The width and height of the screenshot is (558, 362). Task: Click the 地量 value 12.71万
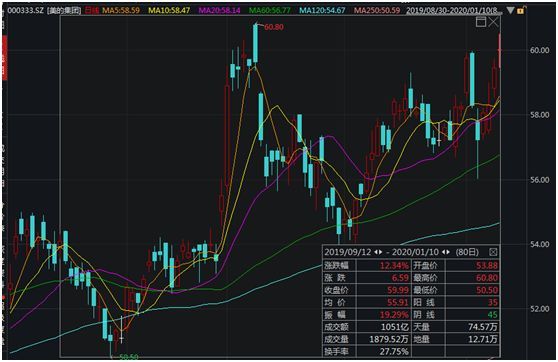pos(483,339)
